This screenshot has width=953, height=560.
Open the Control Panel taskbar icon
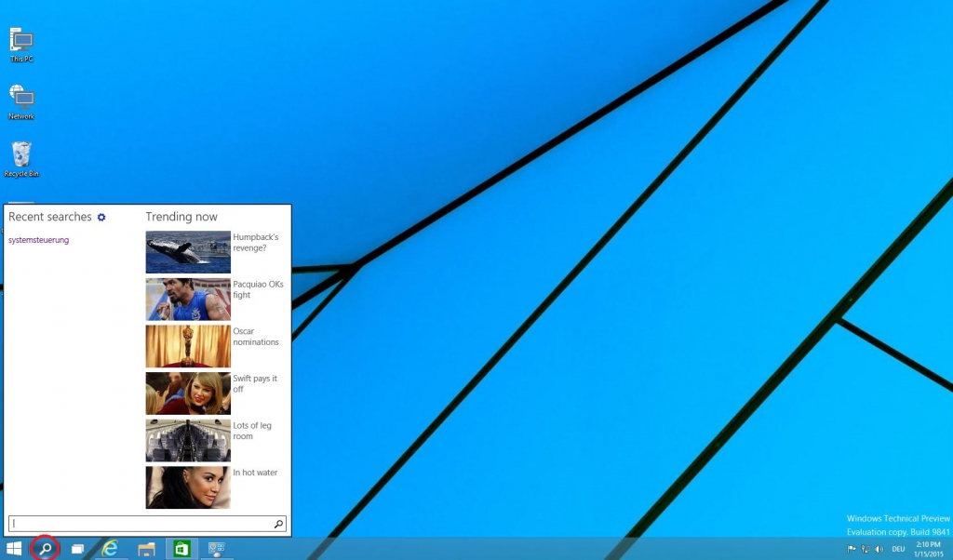pos(217,549)
